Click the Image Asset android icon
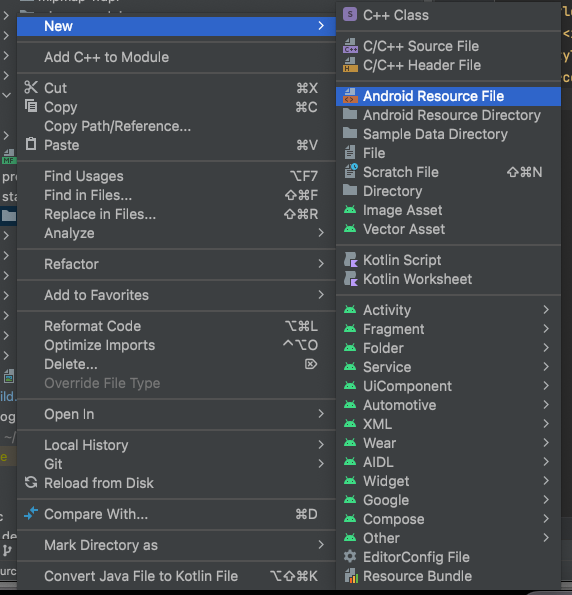Image resolution: width=572 pixels, height=595 pixels. tap(350, 209)
